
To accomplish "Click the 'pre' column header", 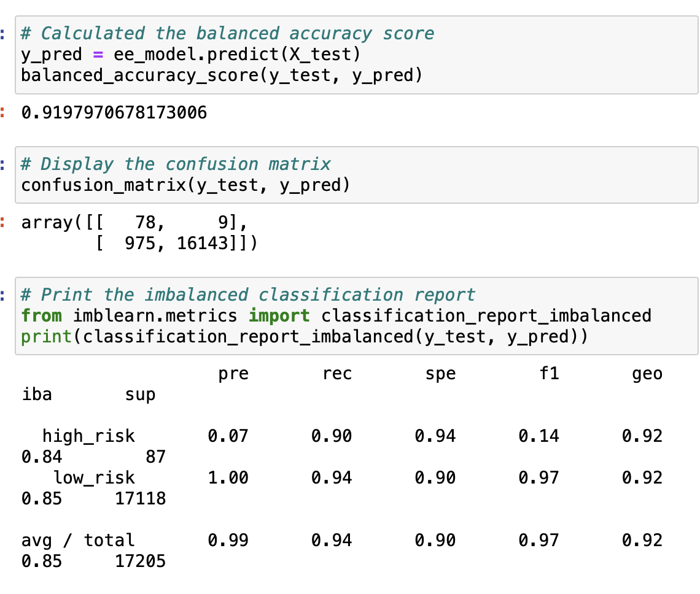I will [233, 374].
